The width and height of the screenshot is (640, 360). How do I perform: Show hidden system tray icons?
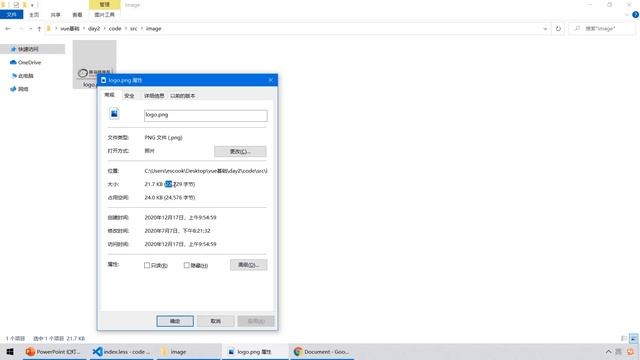tap(608, 351)
